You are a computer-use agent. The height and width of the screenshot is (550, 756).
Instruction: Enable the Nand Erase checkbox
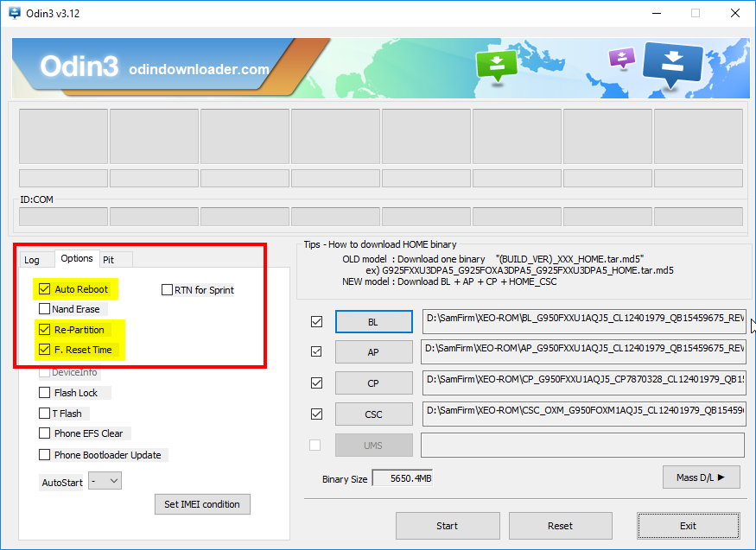pos(44,309)
